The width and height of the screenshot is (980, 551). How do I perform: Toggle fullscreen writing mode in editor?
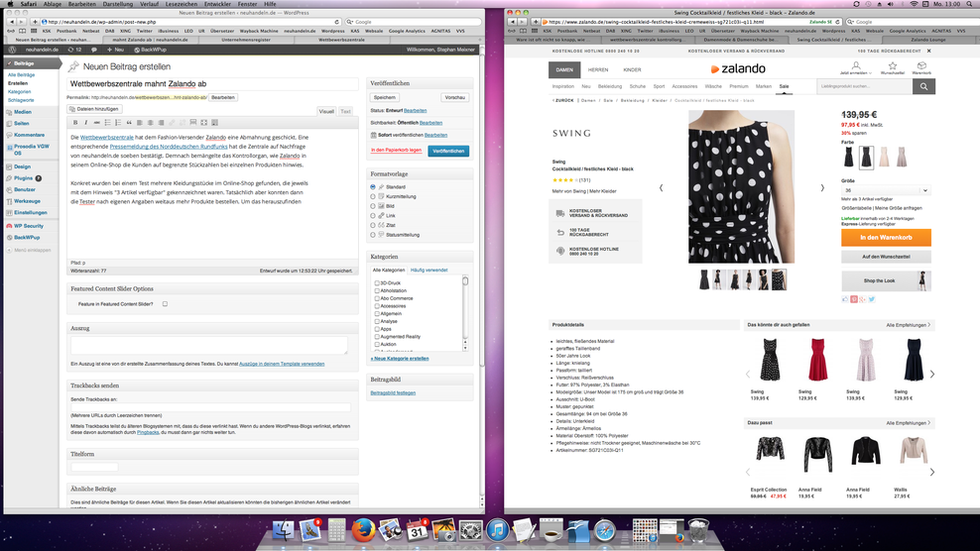203,123
